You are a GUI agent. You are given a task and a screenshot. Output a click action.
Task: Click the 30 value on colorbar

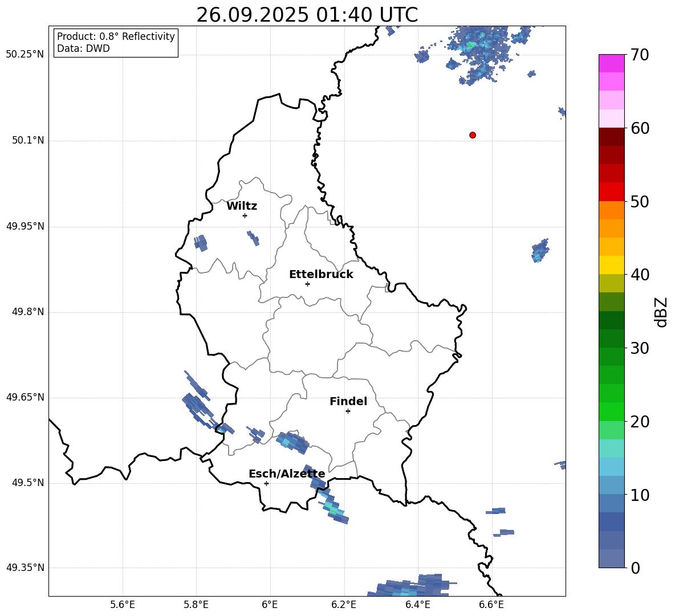tap(640, 348)
